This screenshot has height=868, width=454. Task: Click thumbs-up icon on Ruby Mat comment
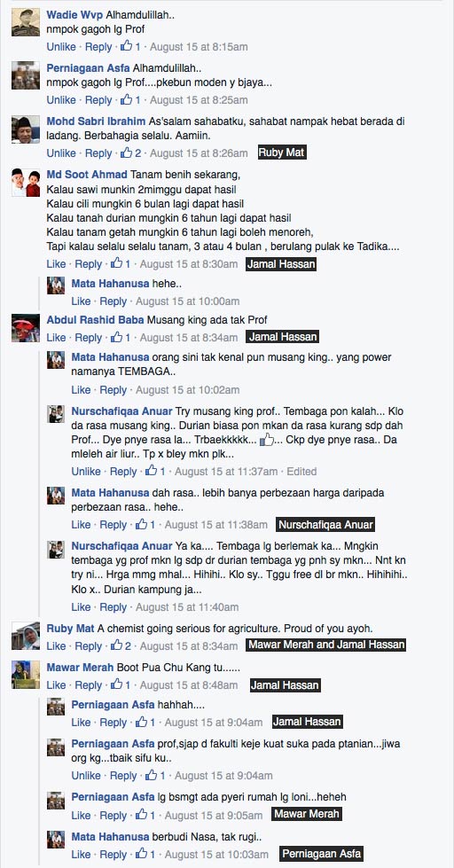117,645
